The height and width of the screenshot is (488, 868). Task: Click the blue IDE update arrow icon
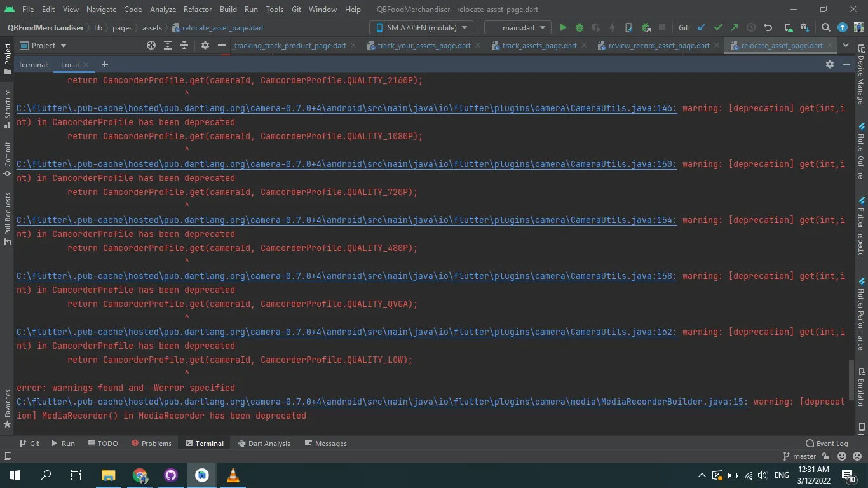843,28
